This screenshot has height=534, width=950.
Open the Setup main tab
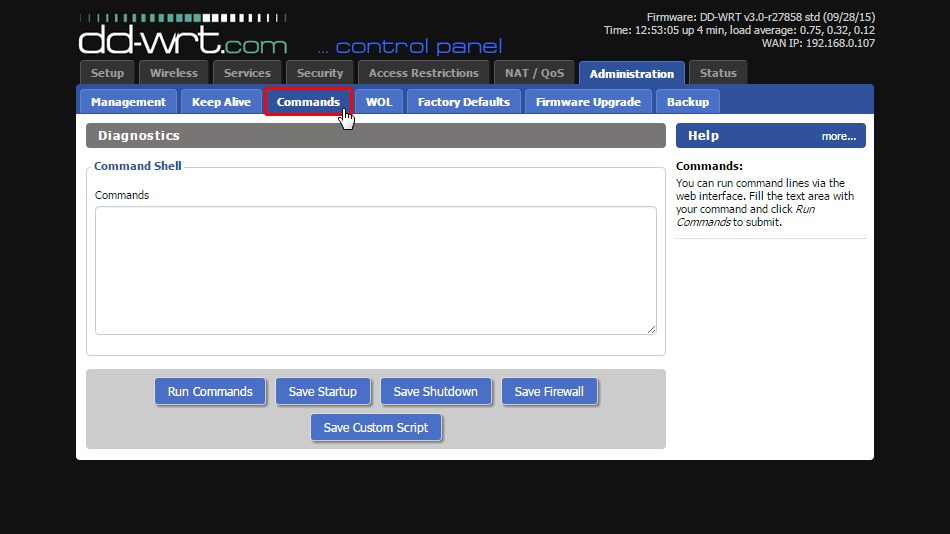click(x=107, y=73)
